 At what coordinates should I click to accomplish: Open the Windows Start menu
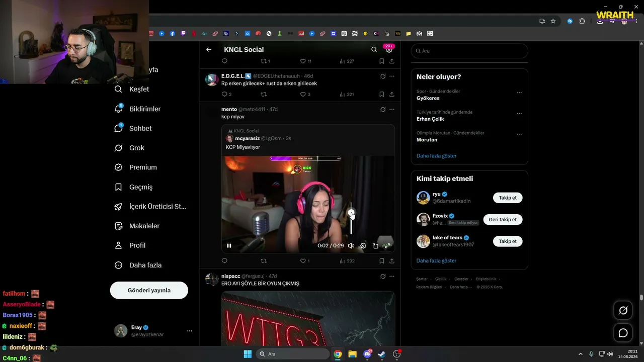click(248, 354)
